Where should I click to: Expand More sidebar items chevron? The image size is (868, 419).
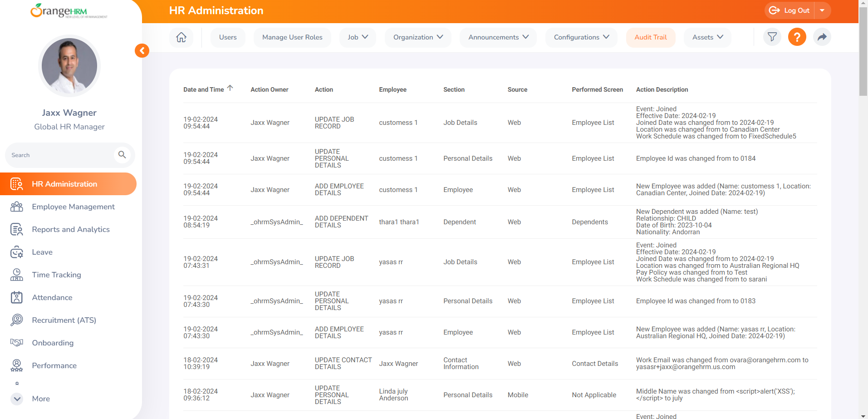pyautogui.click(x=17, y=399)
